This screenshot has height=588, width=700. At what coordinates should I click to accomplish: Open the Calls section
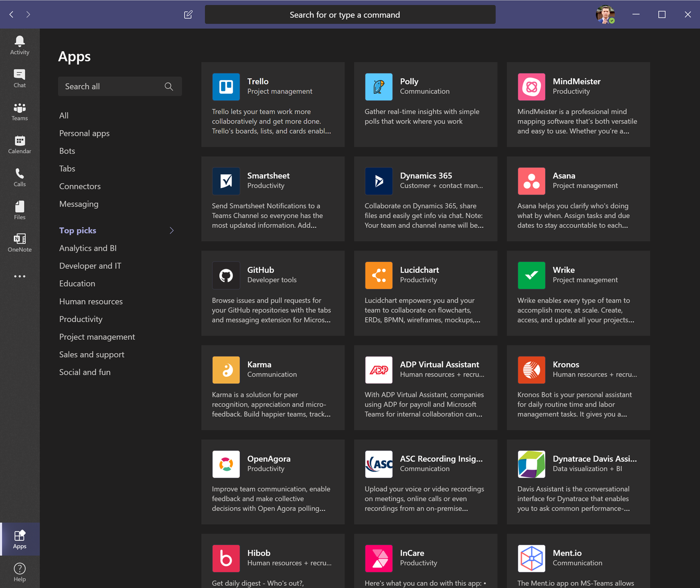click(20, 177)
